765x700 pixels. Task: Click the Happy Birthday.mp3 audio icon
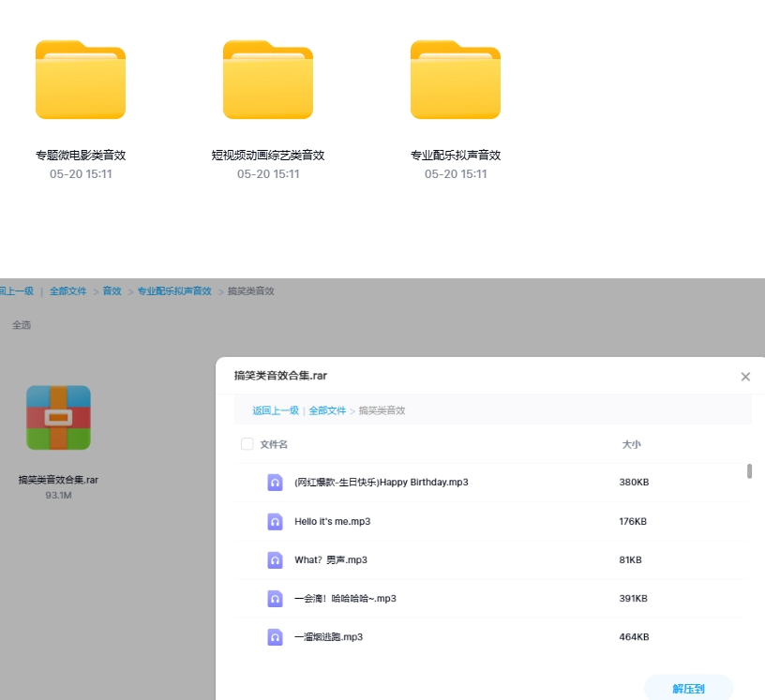click(x=275, y=483)
